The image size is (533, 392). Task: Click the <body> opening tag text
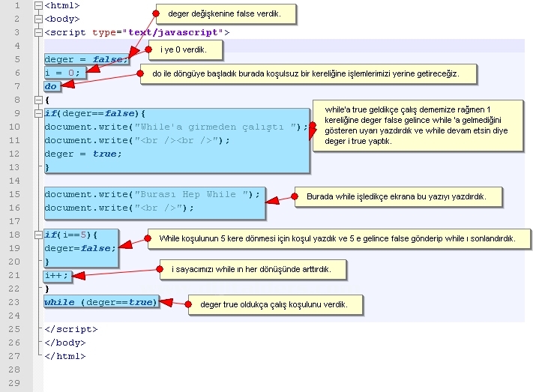click(62, 19)
